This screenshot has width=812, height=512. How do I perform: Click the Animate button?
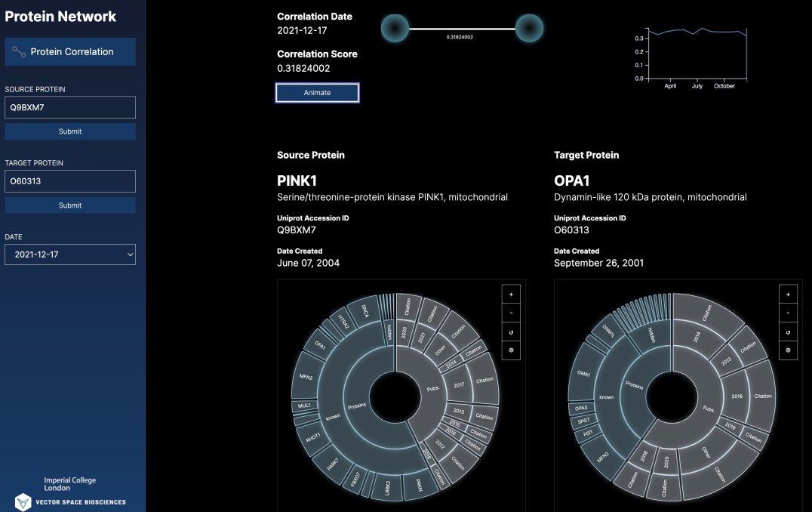pos(317,92)
